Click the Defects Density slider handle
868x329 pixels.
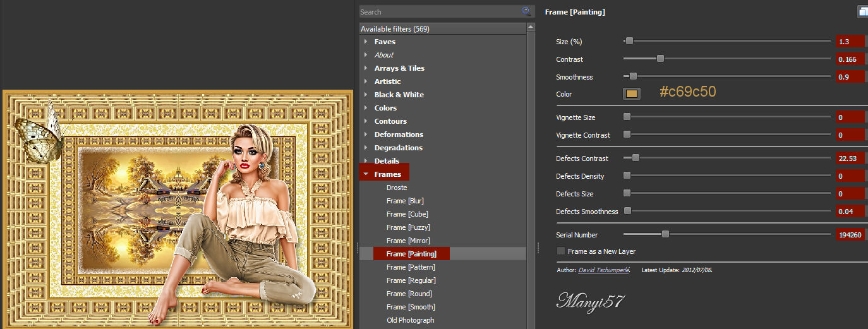[627, 176]
